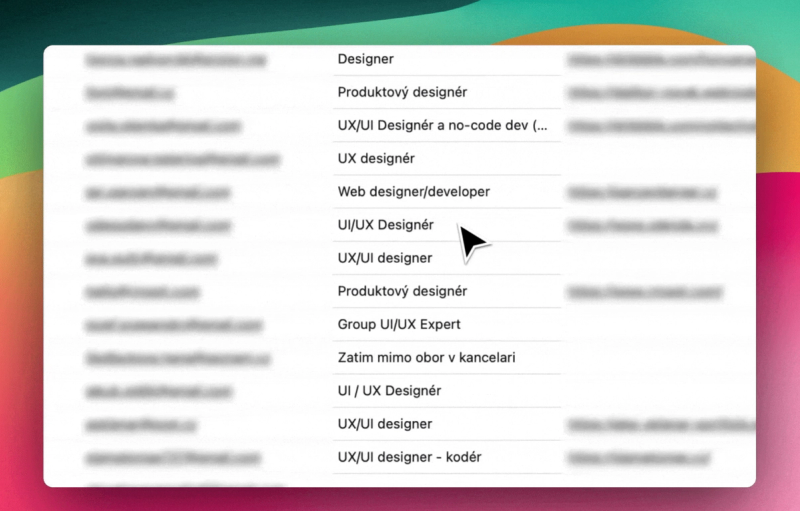This screenshot has height=511, width=800.
Task: Click the blurred email in the 'Designer' row
Action: point(176,60)
